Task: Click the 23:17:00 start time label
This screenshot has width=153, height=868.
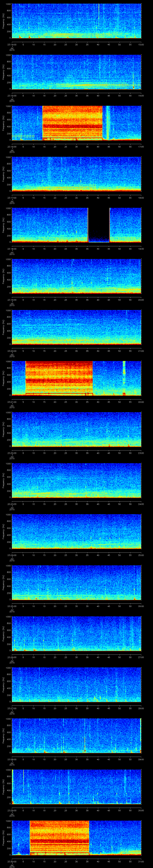Action: pyautogui.click(x=12, y=198)
